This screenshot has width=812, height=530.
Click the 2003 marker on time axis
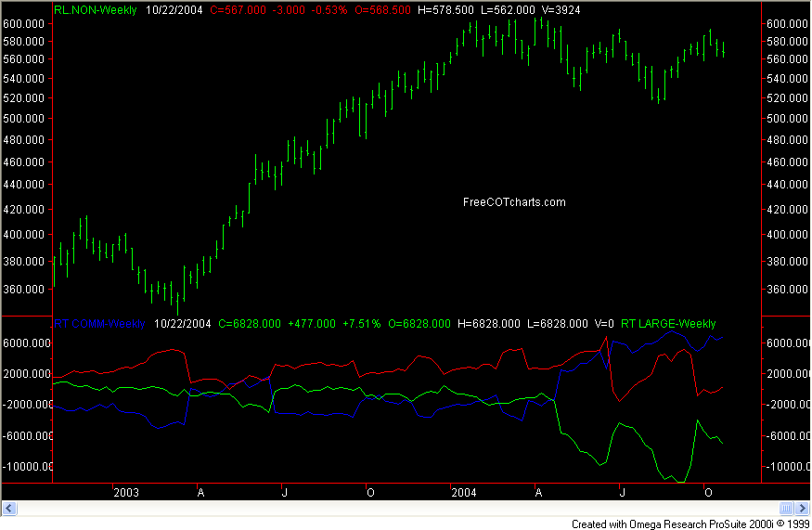tap(125, 492)
